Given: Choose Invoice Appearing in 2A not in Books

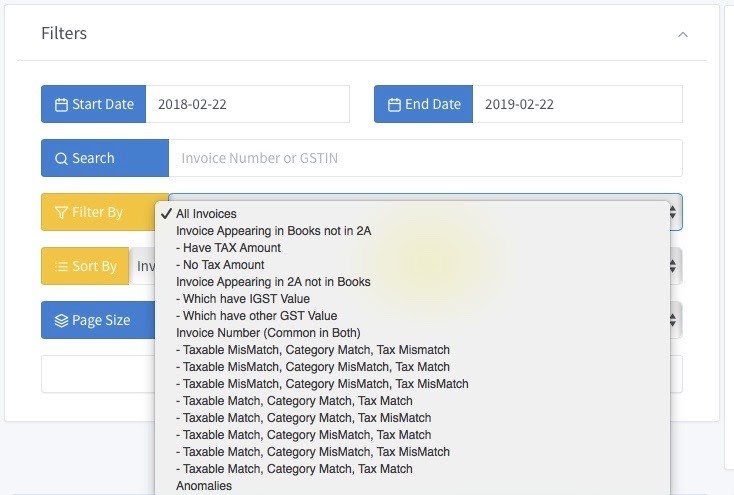Looking at the screenshot, I should (273, 282).
